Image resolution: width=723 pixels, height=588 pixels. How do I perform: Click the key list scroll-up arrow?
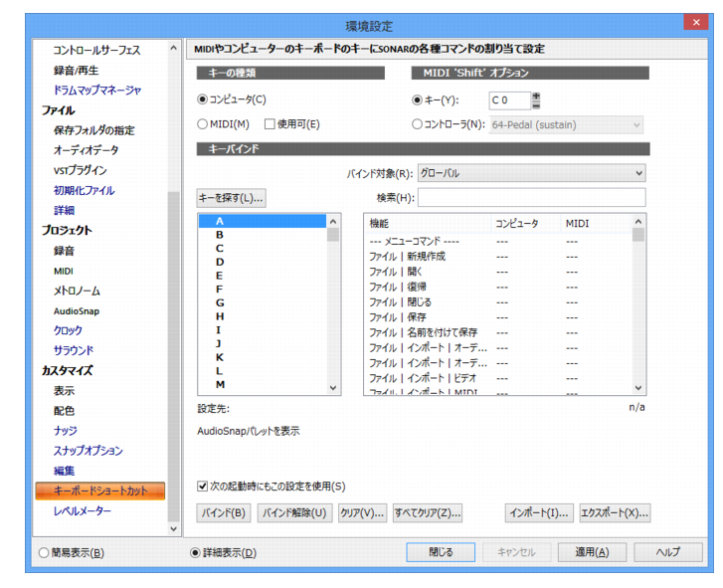pos(333,222)
